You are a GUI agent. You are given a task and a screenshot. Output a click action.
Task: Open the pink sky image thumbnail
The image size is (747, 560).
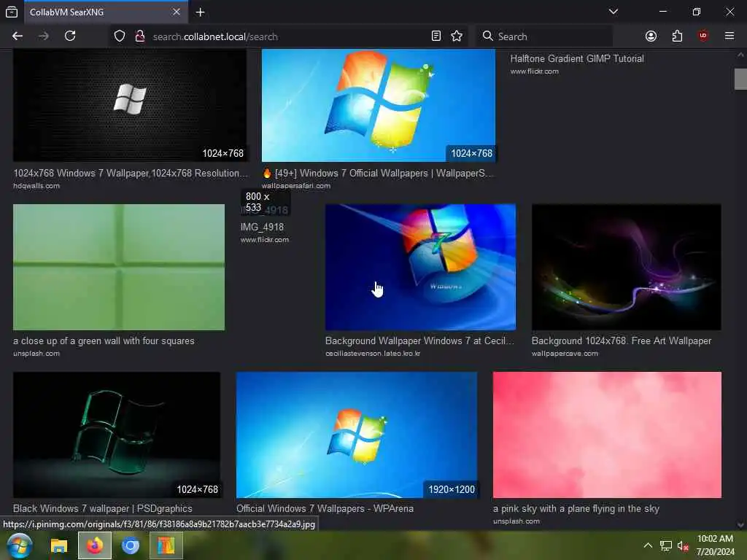tap(607, 435)
